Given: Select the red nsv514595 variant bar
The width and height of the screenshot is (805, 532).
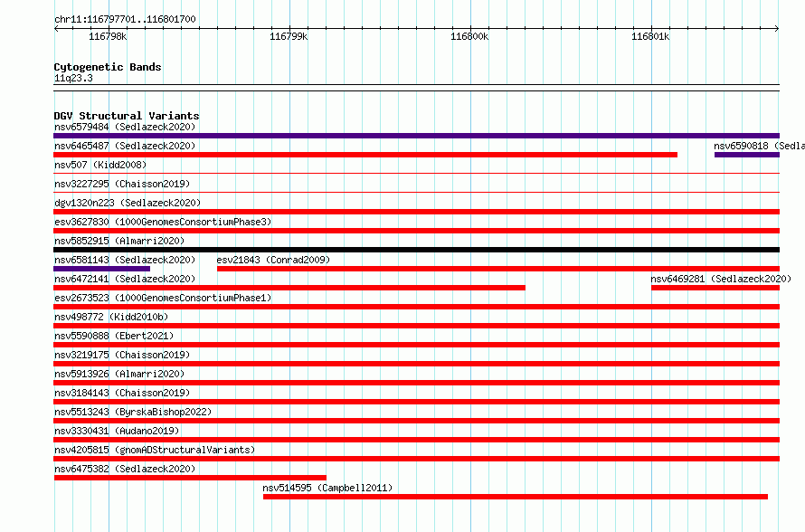Looking at the screenshot, I should tap(516, 497).
